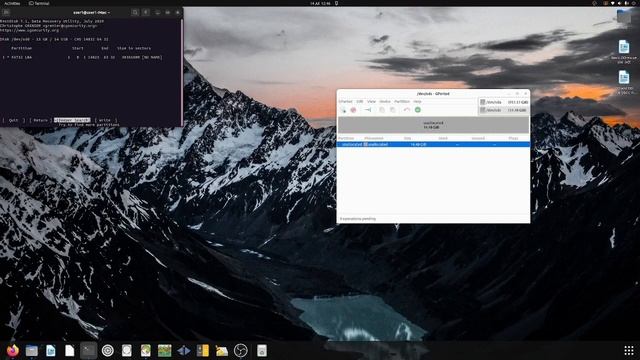
Task: Select the 14.48 GiB device in device list
Action: (x=504, y=110)
